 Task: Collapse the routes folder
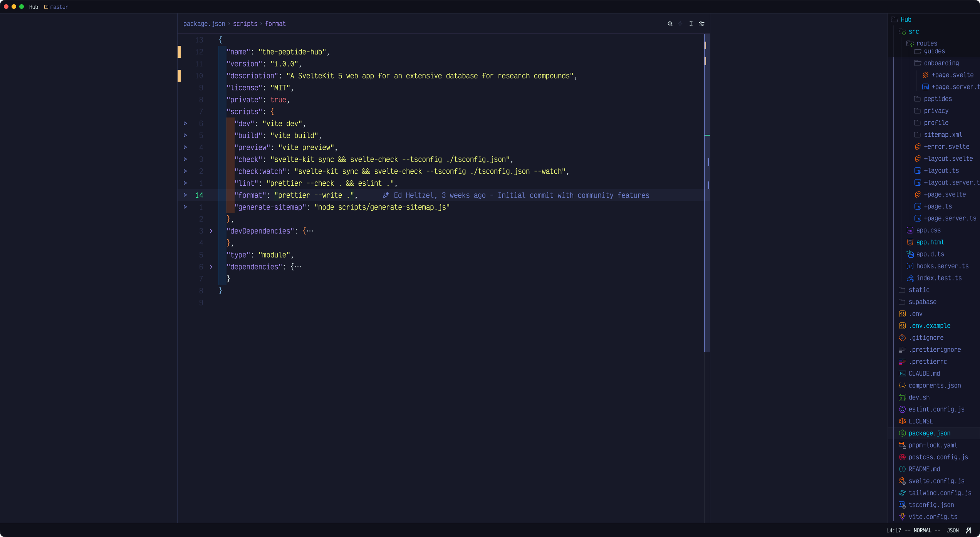(921, 43)
